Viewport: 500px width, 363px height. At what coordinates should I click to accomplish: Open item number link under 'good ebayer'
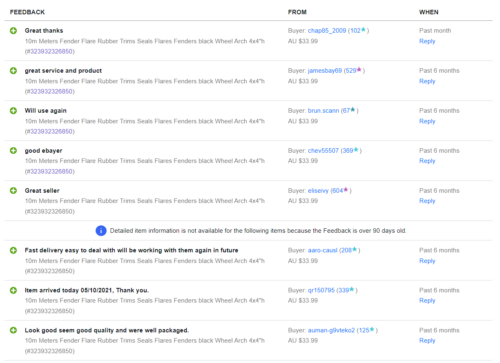pyautogui.click(x=51, y=171)
